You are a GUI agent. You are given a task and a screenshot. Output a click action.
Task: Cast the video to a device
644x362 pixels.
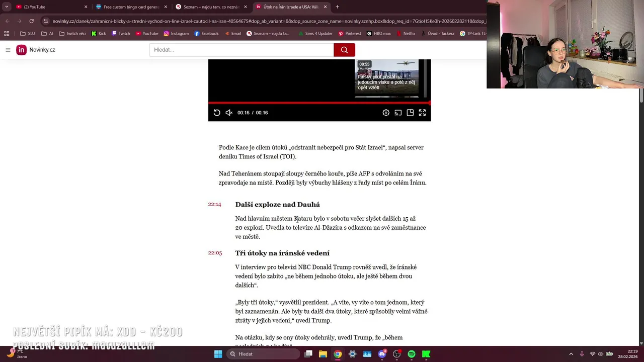pyautogui.click(x=398, y=113)
